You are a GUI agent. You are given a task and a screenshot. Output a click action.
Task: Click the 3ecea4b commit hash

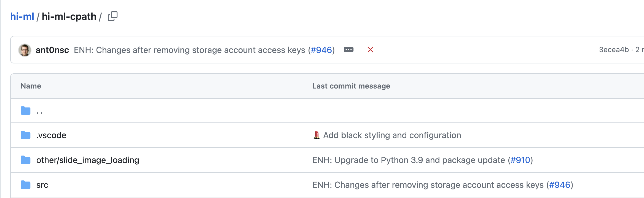click(x=614, y=50)
